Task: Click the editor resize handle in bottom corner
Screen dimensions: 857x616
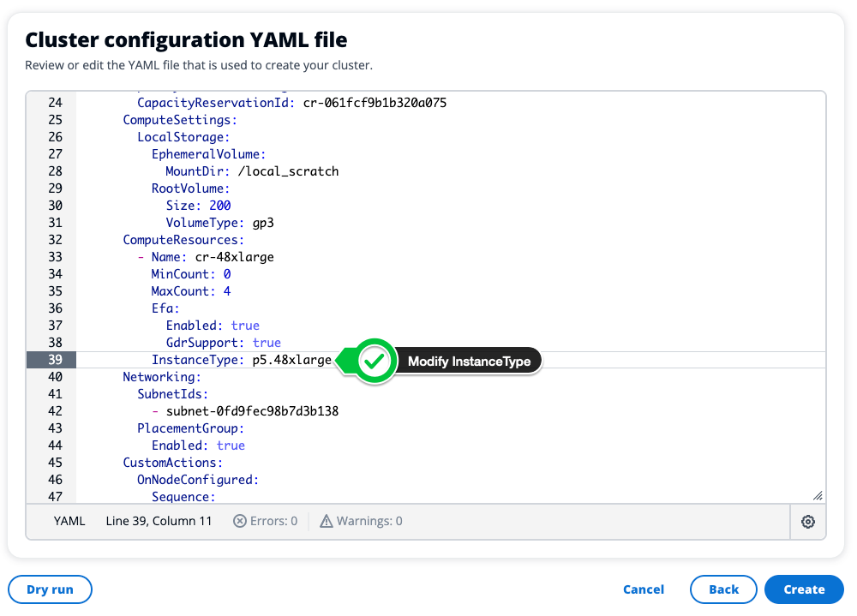Action: pyautogui.click(x=817, y=495)
